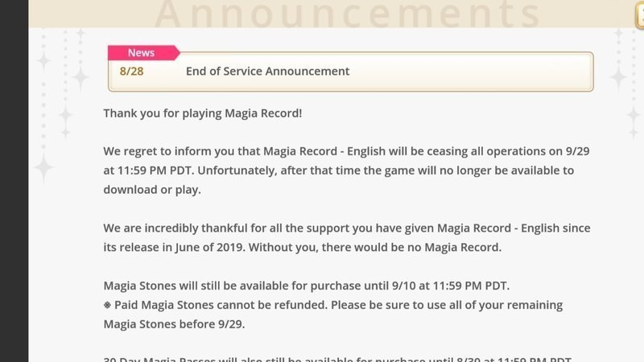Click the 'its release in June of 2019' line
This screenshot has width=644, height=362.
coord(303,248)
